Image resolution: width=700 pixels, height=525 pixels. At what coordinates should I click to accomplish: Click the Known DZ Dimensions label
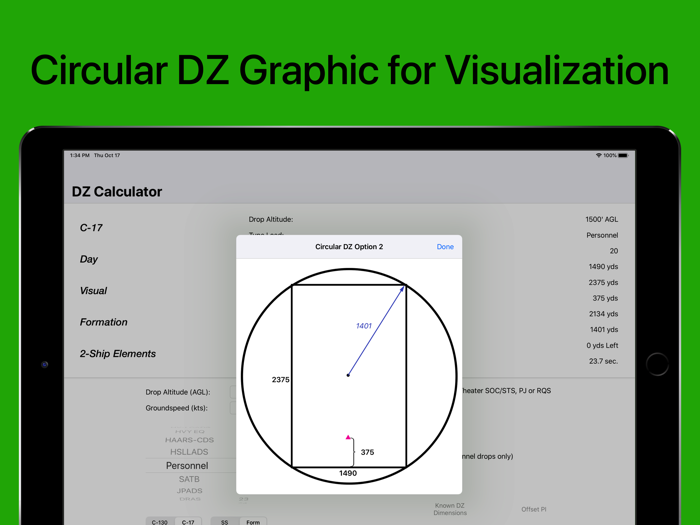pyautogui.click(x=450, y=509)
